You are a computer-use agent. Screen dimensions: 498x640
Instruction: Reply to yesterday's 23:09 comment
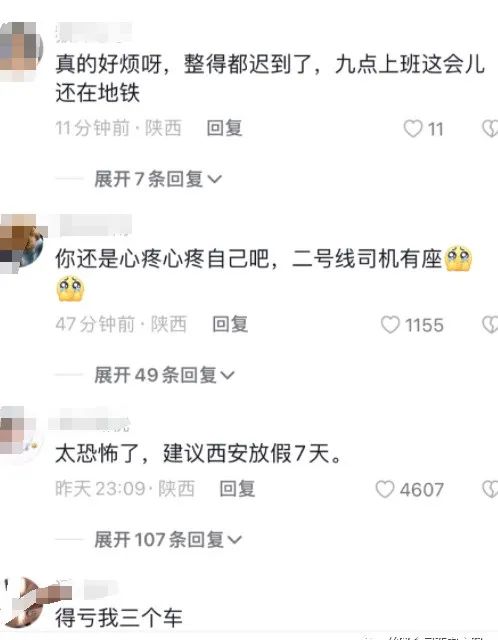tap(237, 489)
